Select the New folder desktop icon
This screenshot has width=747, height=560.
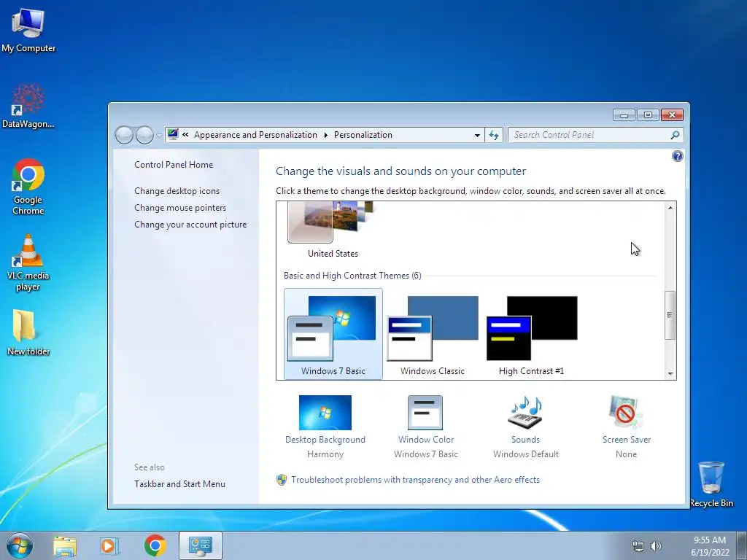(x=28, y=332)
